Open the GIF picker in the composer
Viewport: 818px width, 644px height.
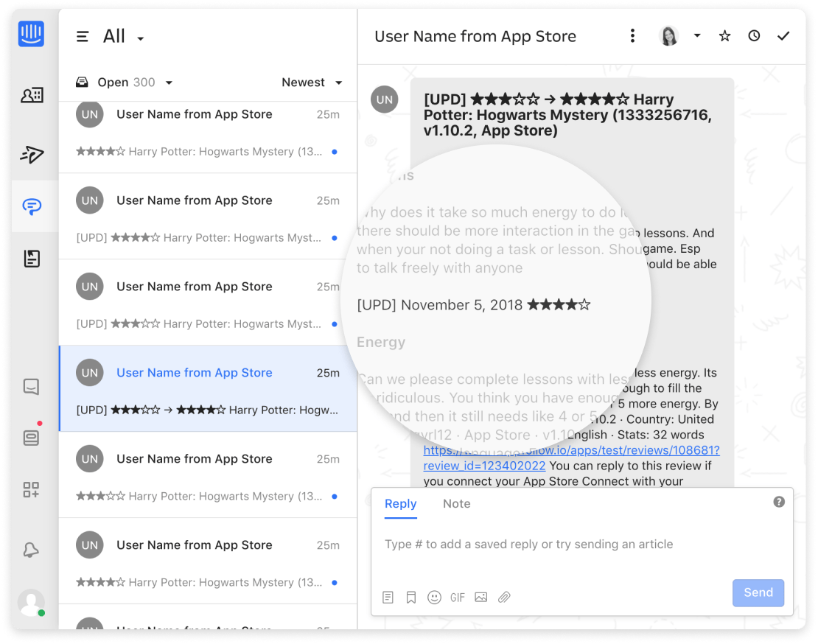click(457, 597)
